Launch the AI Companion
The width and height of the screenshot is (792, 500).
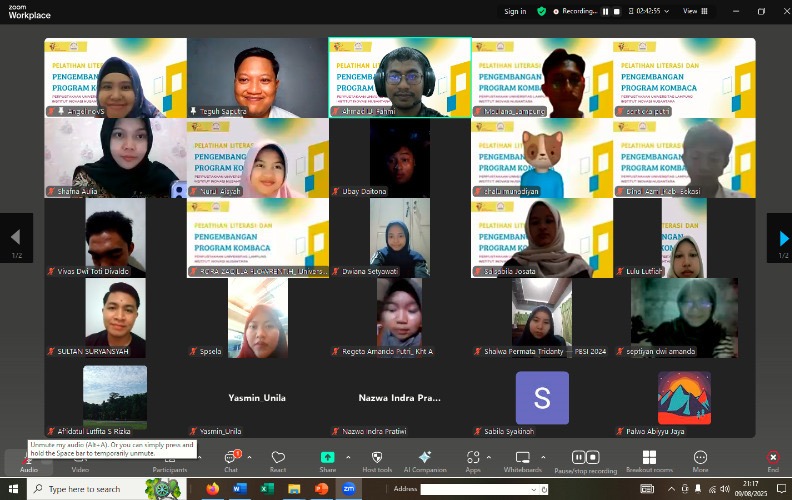click(425, 458)
